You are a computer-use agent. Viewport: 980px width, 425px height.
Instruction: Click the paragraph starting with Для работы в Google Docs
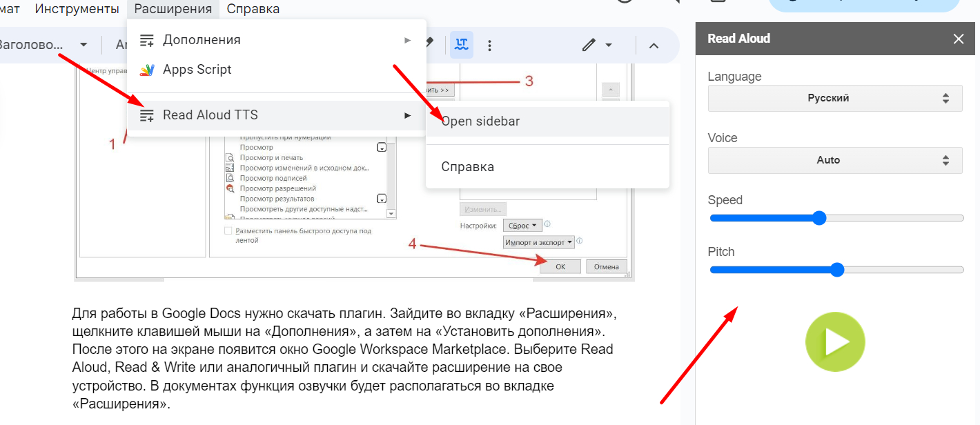[344, 359]
